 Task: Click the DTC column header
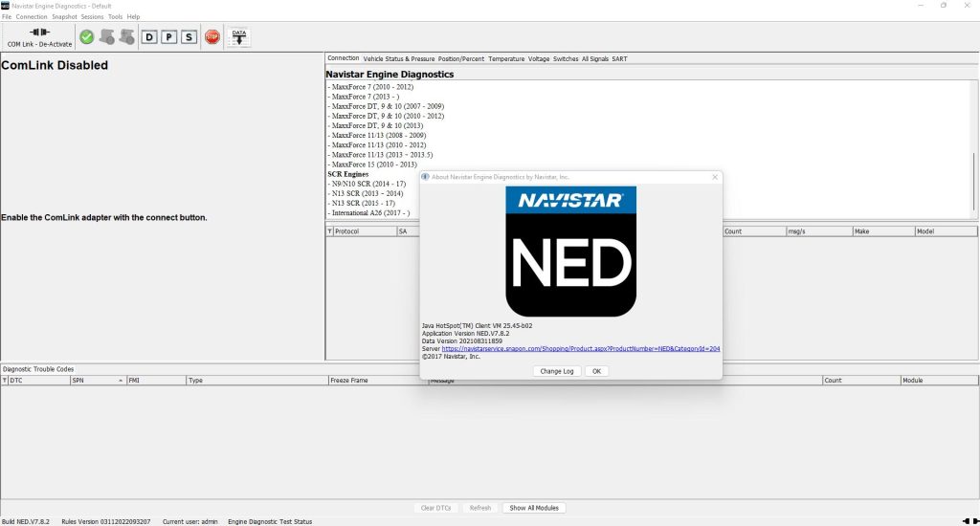tap(38, 380)
